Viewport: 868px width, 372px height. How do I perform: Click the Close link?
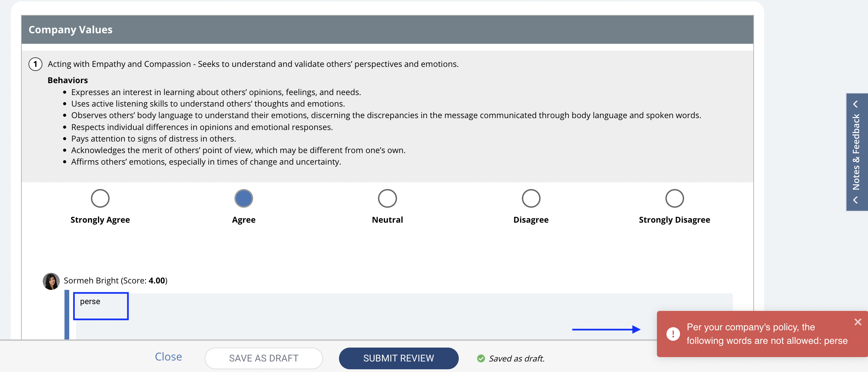click(168, 357)
